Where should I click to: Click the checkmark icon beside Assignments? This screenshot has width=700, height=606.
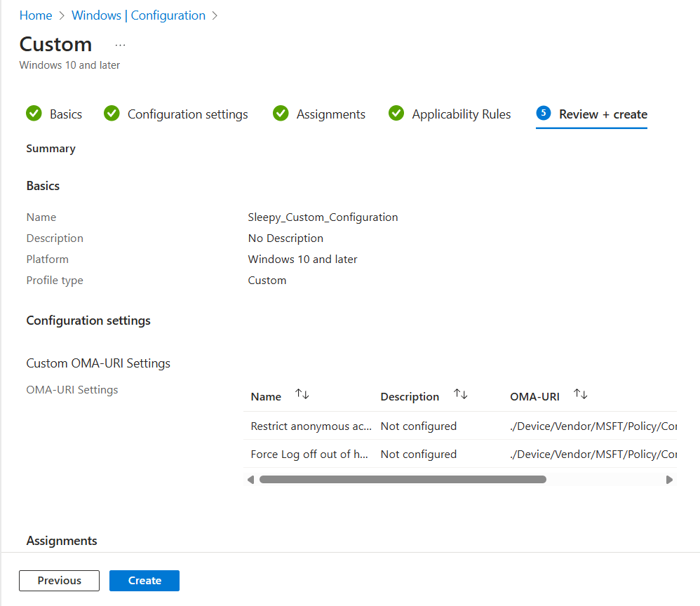coord(281,114)
